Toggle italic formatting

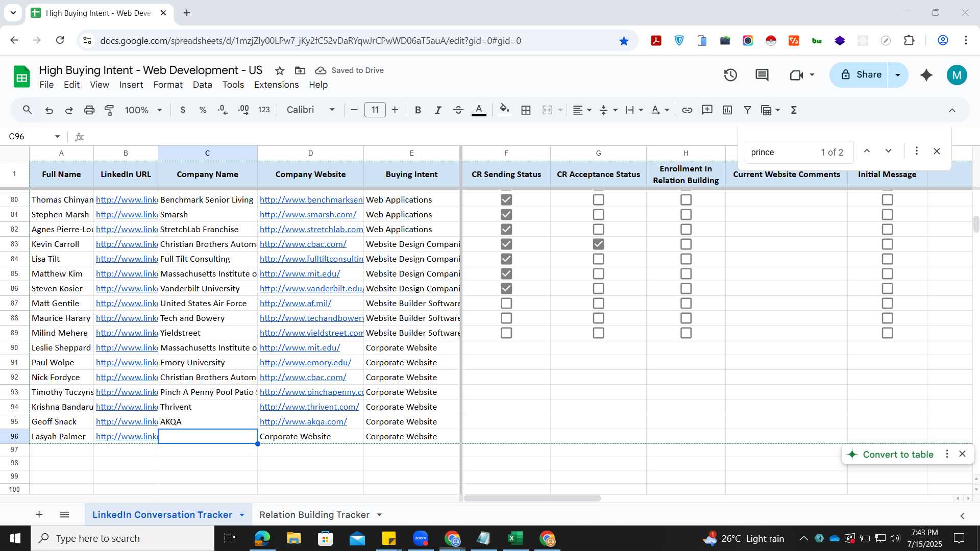point(438,110)
